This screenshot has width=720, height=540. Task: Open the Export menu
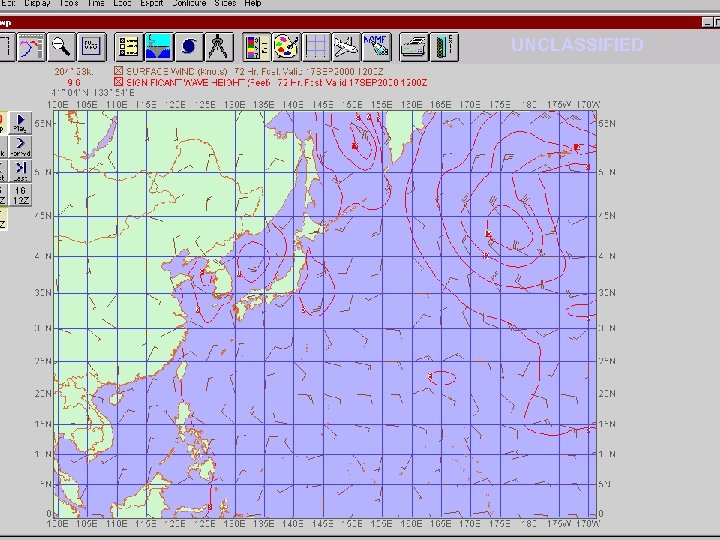152,3
